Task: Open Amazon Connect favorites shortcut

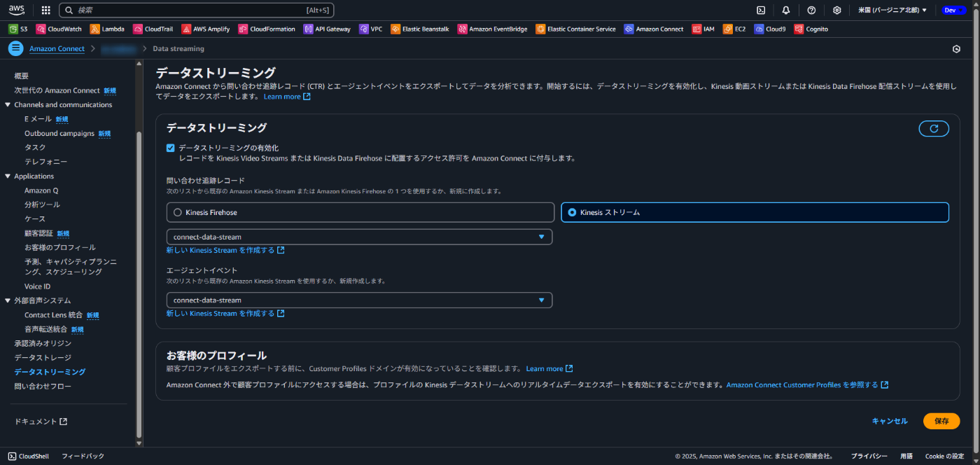Action: coord(654,29)
